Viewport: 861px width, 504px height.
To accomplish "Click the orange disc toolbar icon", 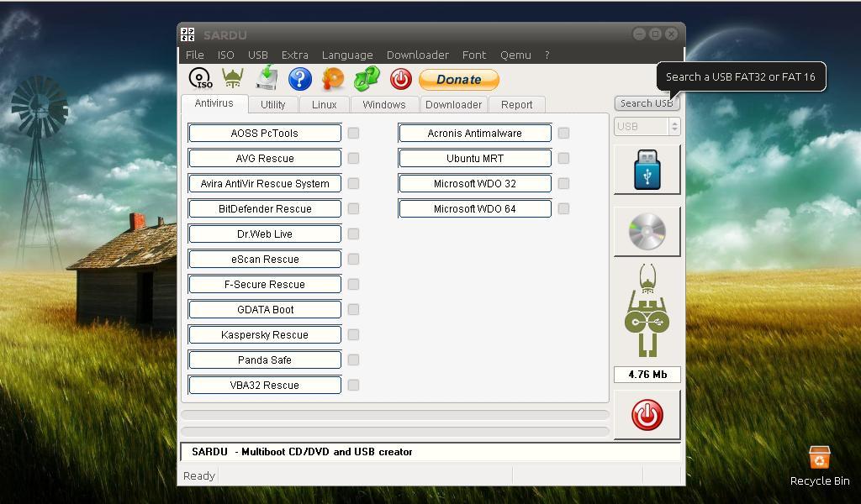I will click(x=333, y=79).
